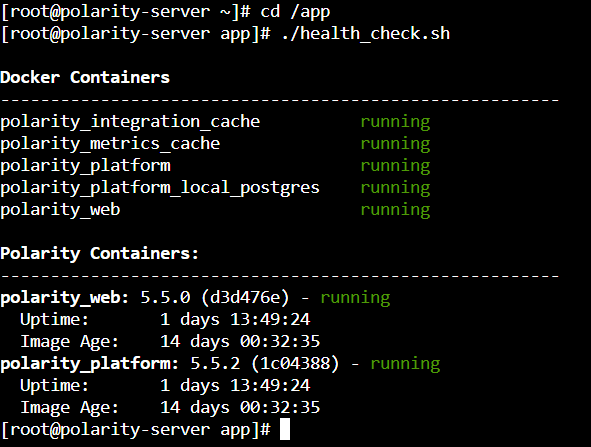Click 'polarity_web' in the Docker Containers list

[x=60, y=210]
